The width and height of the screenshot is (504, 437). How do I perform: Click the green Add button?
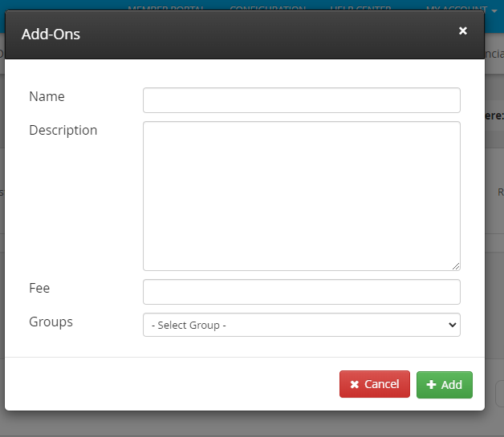point(445,385)
